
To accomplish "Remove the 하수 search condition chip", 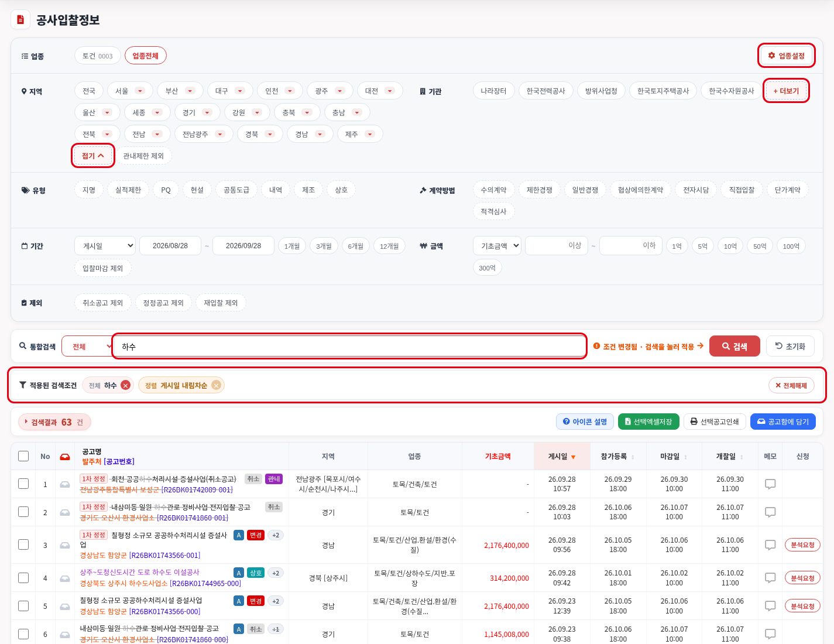I will 125,385.
